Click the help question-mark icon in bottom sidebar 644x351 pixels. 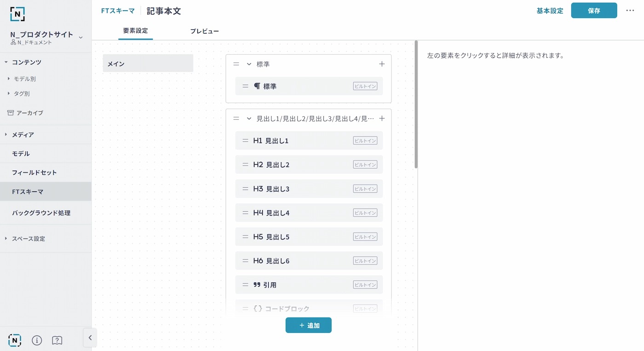pyautogui.click(x=57, y=340)
